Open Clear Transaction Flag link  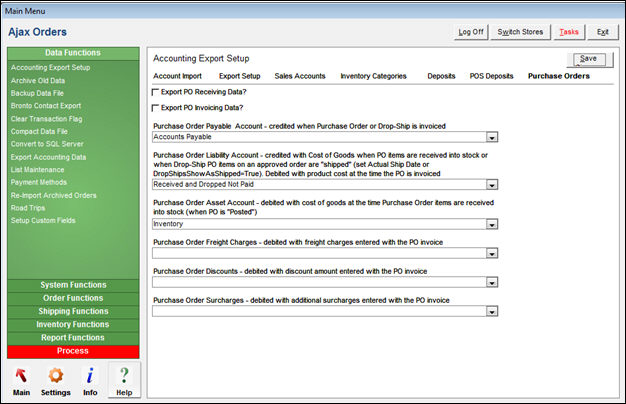[x=46, y=119]
